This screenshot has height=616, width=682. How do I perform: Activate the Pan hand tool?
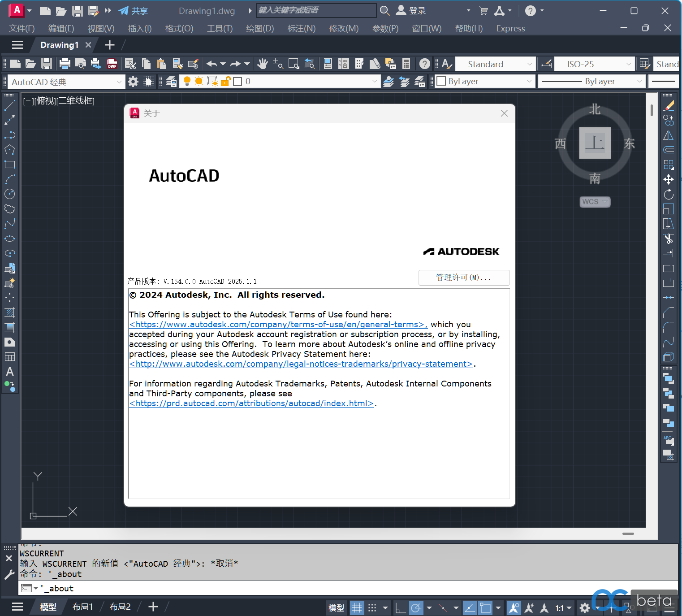[x=263, y=64]
